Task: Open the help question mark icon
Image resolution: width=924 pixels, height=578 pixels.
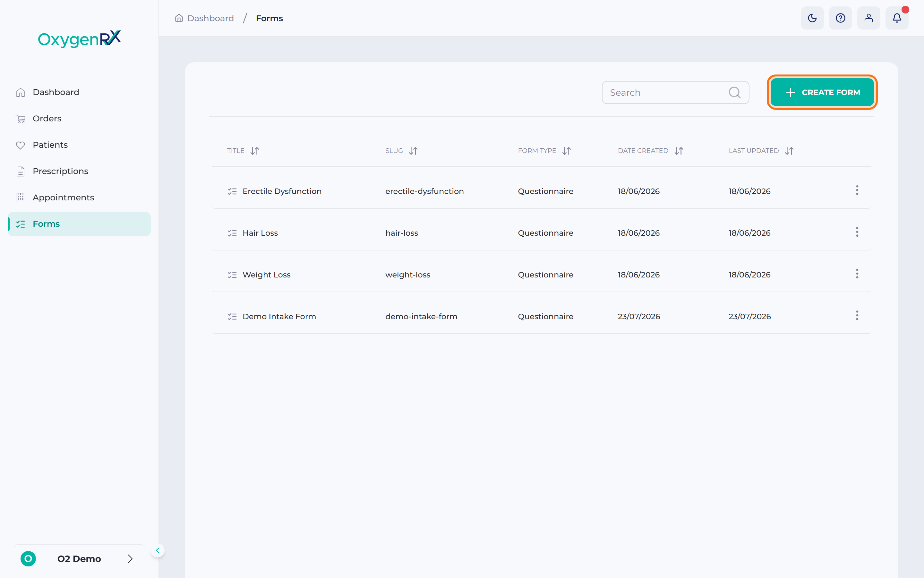Action: pos(840,18)
